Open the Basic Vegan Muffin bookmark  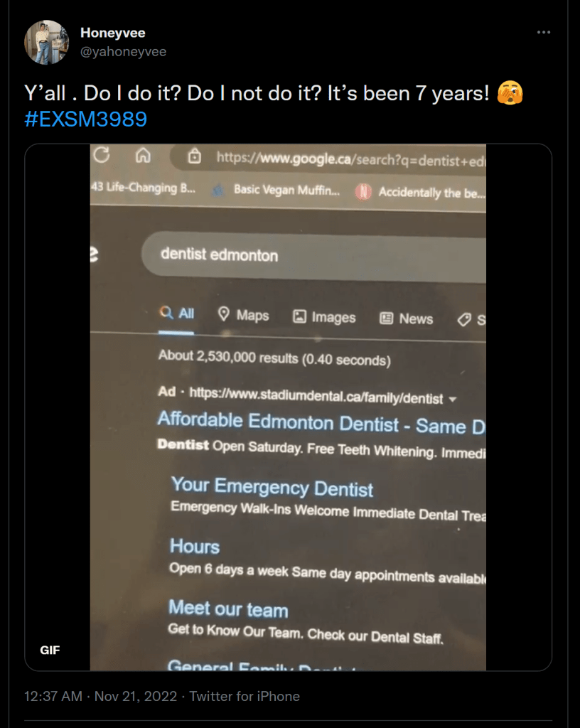tap(286, 191)
